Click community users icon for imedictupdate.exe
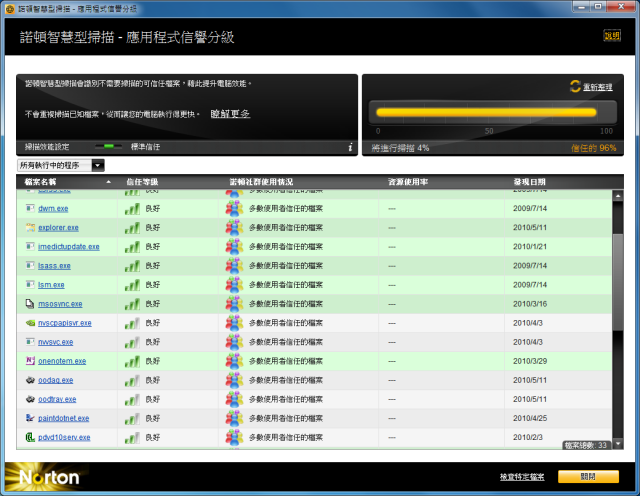The image size is (640, 496). pyautogui.click(x=234, y=247)
